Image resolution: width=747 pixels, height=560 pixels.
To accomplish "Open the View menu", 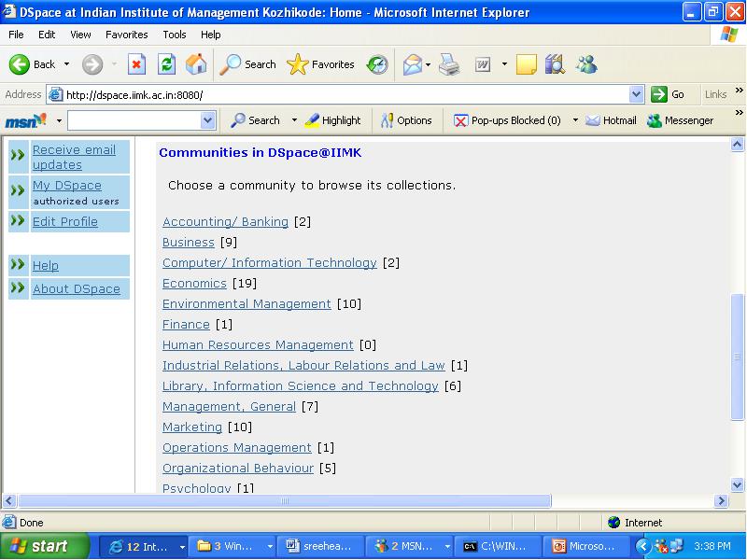I will pyautogui.click(x=80, y=35).
